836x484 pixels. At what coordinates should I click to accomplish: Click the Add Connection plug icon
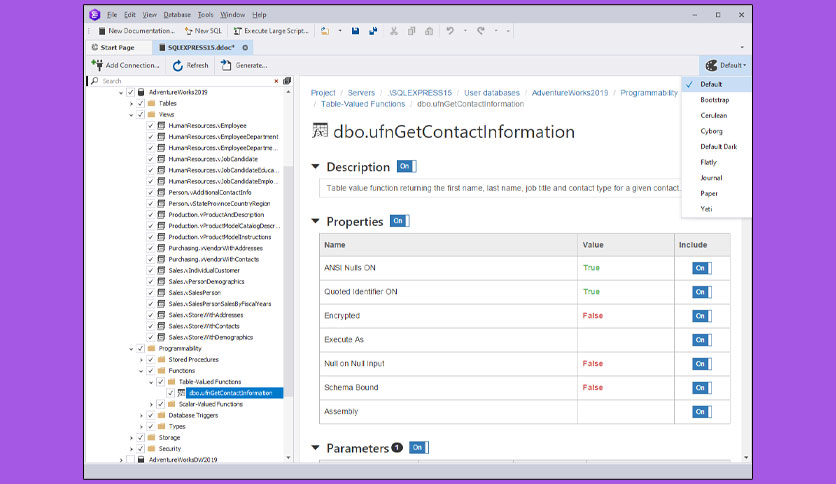coord(97,65)
